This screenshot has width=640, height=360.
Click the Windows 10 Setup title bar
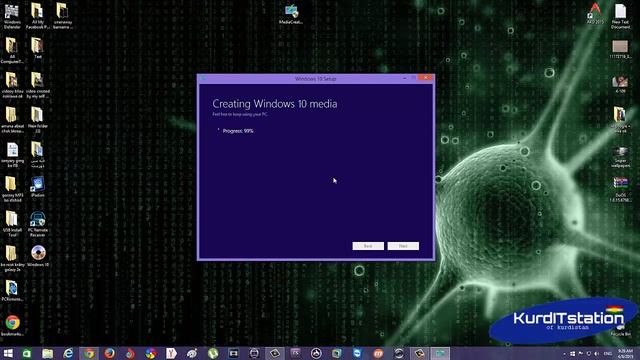[315, 78]
